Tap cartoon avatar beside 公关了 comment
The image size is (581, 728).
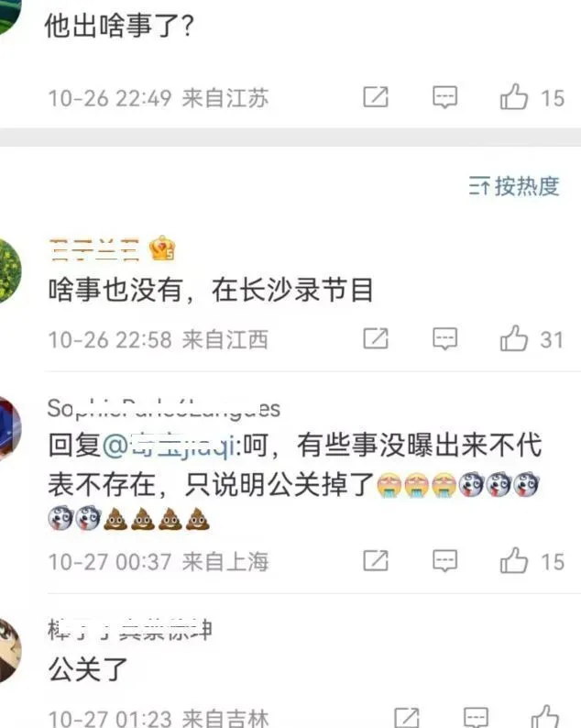click(10, 651)
